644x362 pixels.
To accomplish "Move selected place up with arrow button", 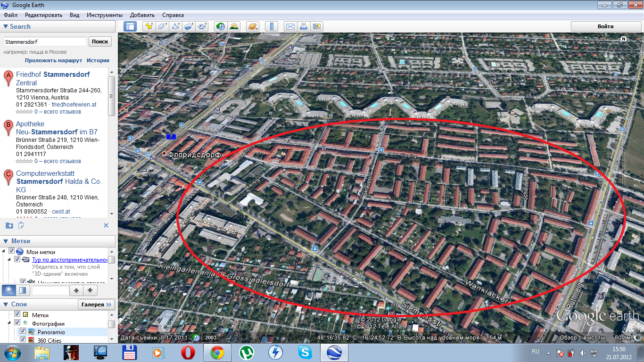I will pyautogui.click(x=76, y=290).
